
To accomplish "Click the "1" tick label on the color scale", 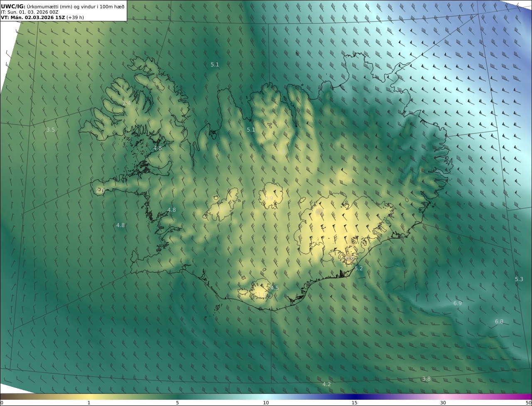I will point(89,403).
